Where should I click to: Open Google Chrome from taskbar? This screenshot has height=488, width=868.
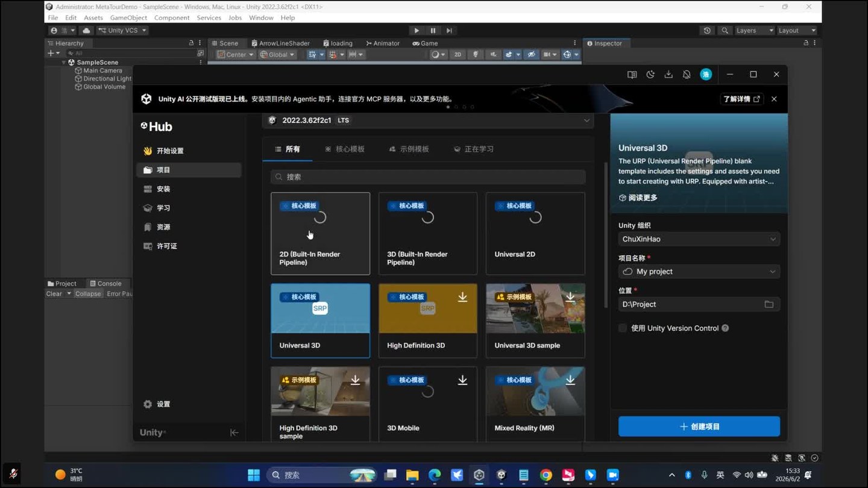(x=546, y=475)
